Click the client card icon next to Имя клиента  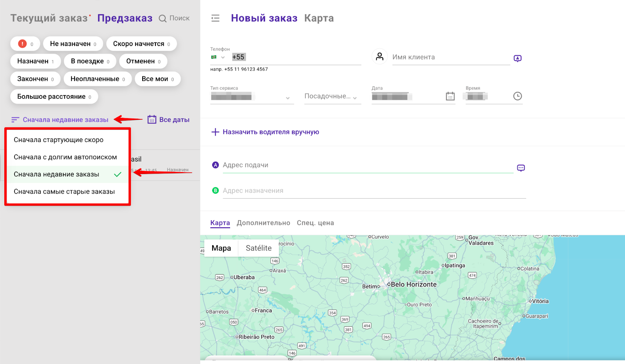[x=517, y=59]
